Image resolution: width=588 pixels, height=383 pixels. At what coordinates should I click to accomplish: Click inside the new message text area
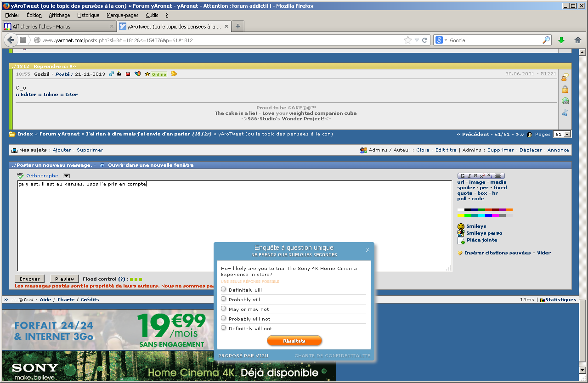click(x=234, y=225)
